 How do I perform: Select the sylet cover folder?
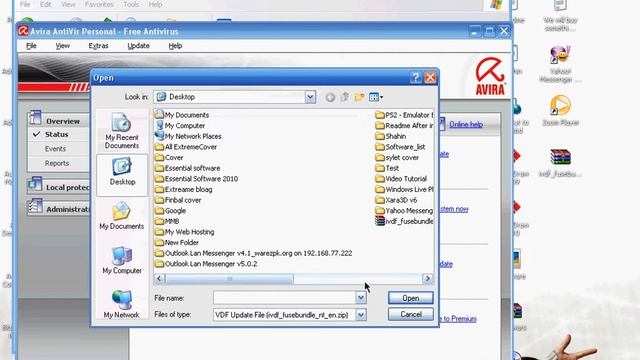397,158
